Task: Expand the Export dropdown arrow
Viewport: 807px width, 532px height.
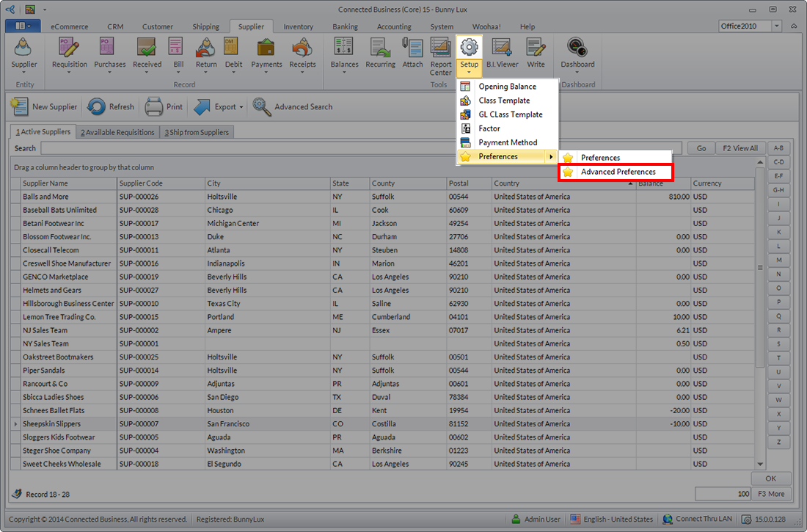Action: point(241,107)
